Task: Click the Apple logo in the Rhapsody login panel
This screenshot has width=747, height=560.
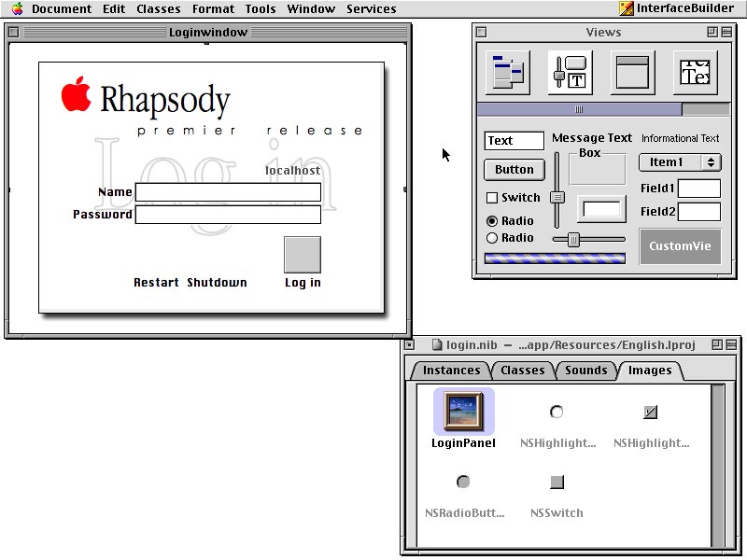Action: coord(77,94)
